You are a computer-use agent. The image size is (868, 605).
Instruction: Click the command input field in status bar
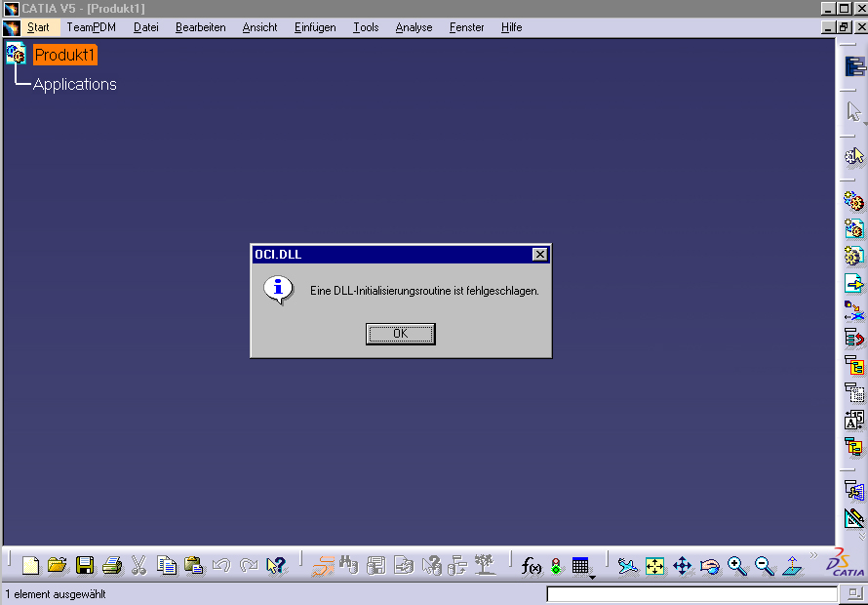pos(692,594)
